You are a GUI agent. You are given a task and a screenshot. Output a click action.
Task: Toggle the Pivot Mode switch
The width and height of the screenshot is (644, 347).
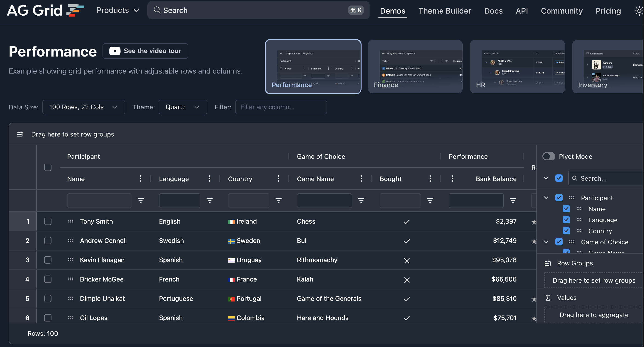548,156
